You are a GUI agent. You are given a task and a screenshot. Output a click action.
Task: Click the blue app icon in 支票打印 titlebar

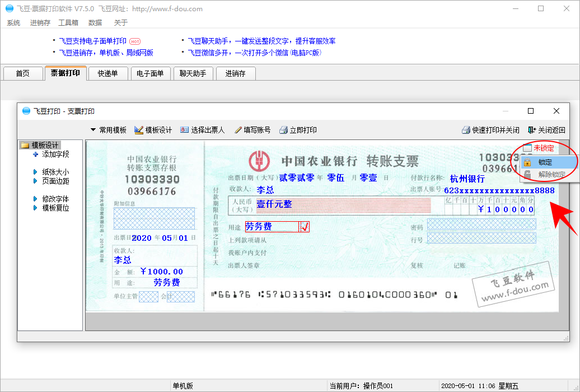(26, 111)
